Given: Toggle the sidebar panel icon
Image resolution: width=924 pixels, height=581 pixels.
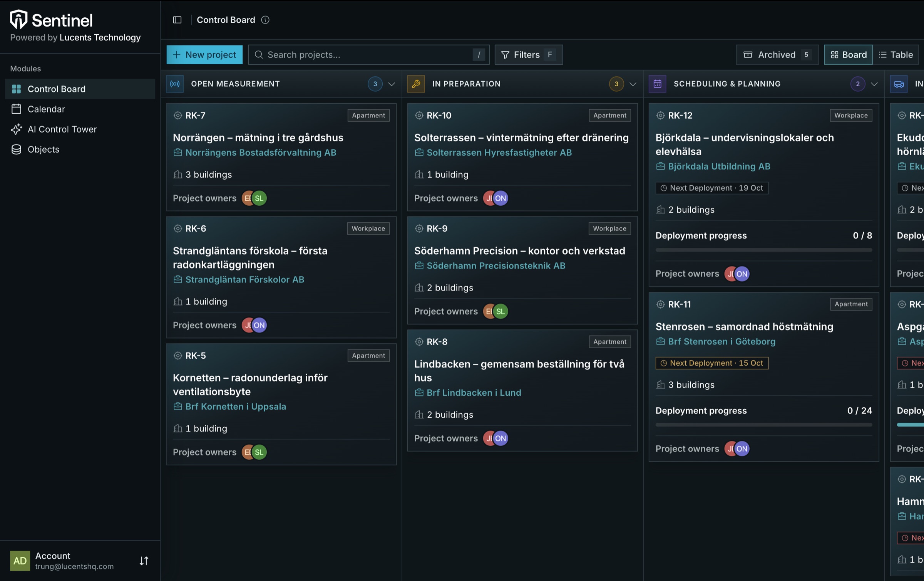Looking at the screenshot, I should [177, 20].
